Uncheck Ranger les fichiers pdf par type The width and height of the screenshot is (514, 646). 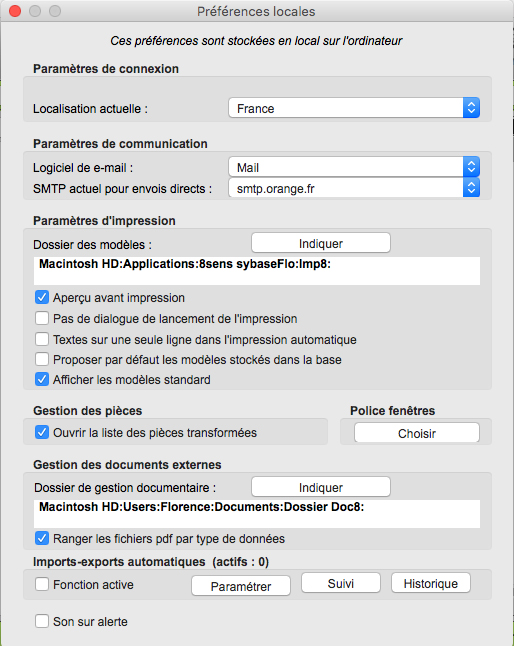42,538
